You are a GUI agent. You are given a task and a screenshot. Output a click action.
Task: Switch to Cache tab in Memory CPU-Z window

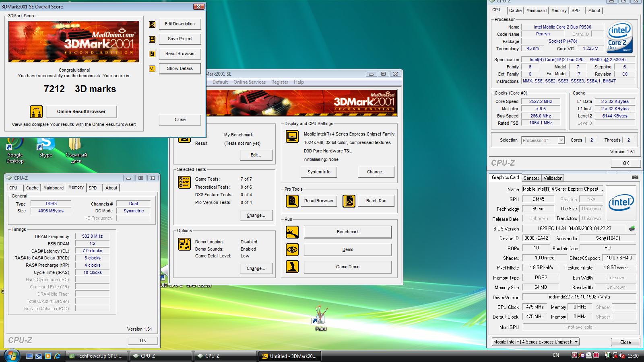(32, 188)
